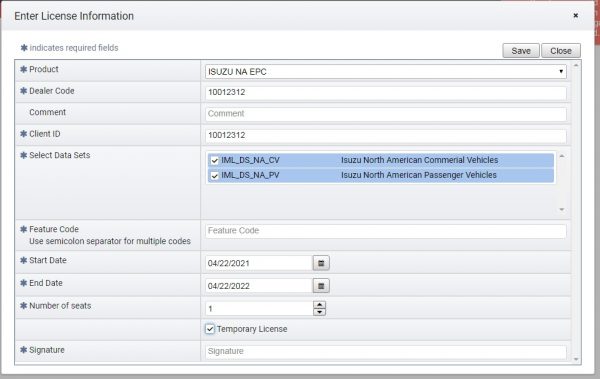Open the Start Date calendar picker
This screenshot has width=600, height=379.
click(321, 263)
